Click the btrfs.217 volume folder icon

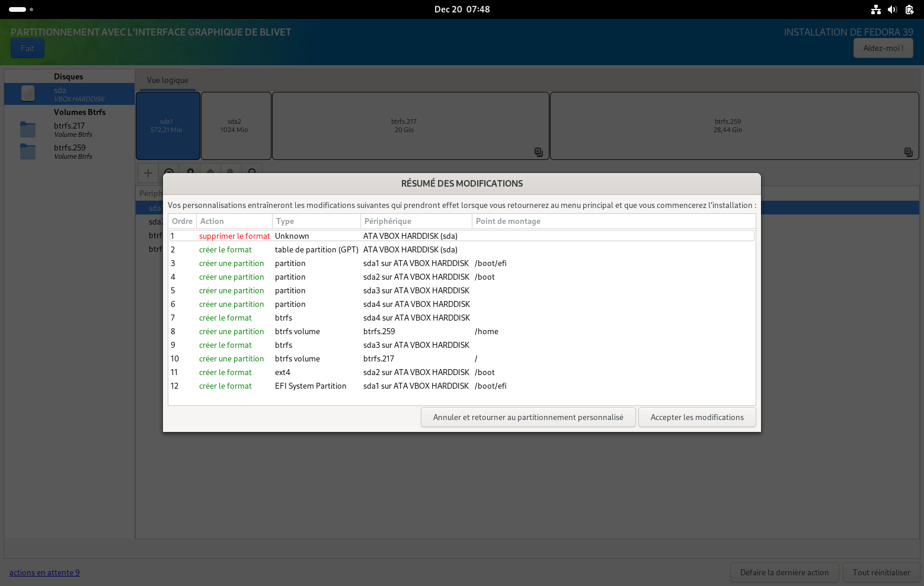[28, 130]
